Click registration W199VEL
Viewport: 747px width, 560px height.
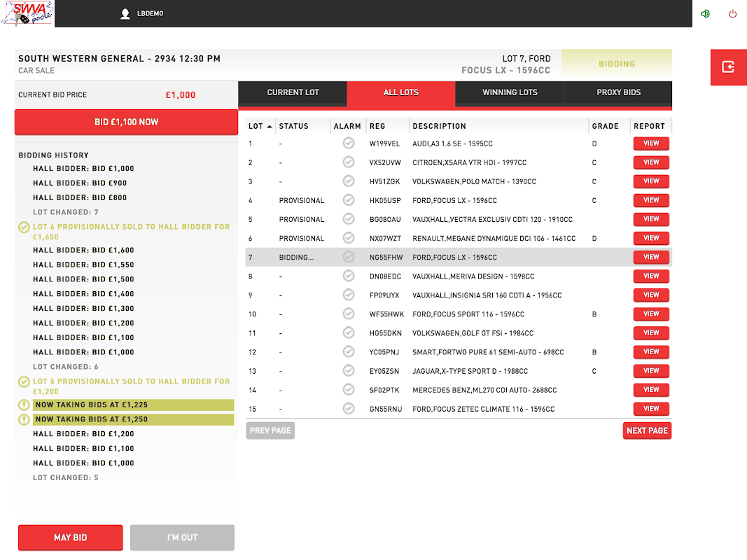pyautogui.click(x=384, y=143)
